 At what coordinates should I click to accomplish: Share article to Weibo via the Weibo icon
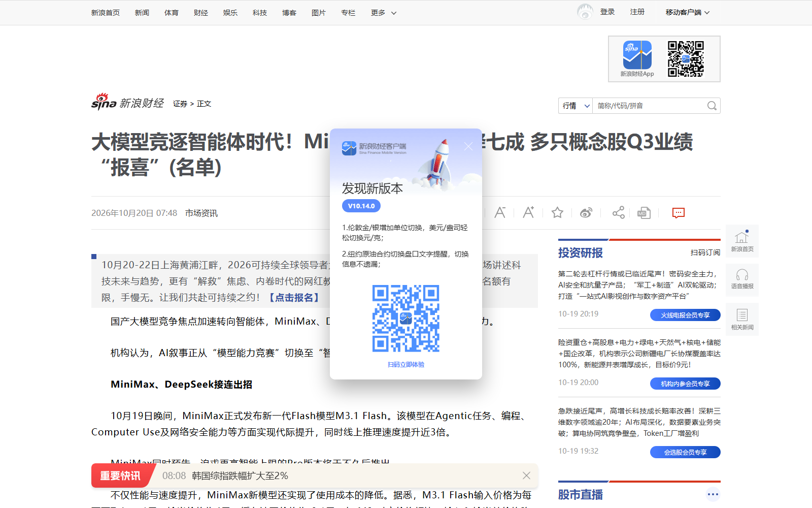[x=586, y=212]
